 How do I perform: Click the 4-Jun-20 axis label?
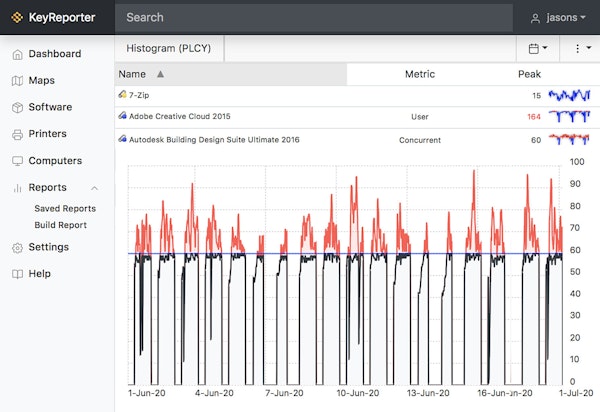pos(214,393)
